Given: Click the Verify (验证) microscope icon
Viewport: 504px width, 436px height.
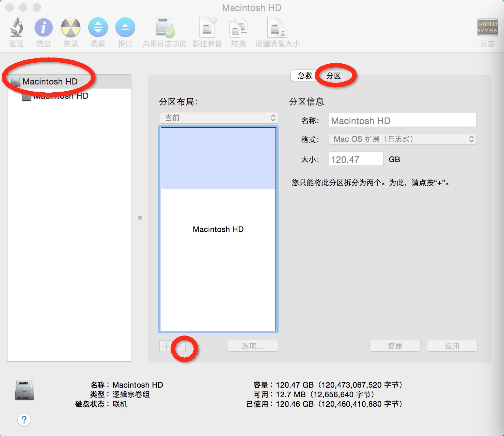Looking at the screenshot, I should 16,28.
